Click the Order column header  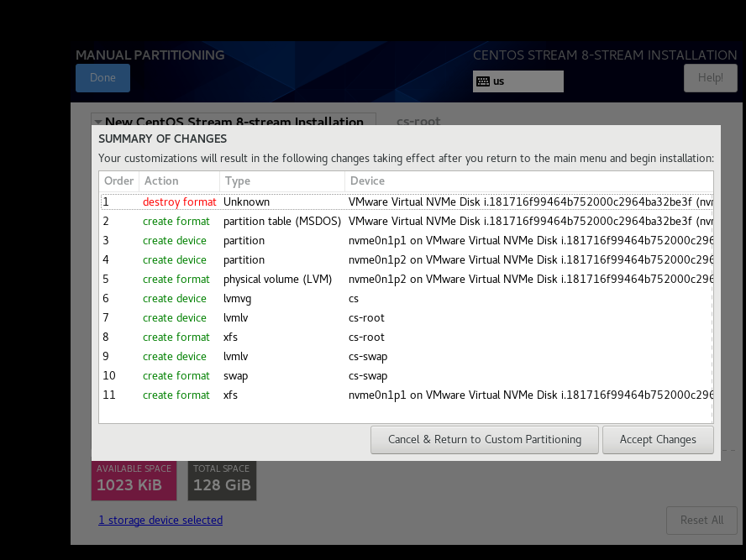119,181
